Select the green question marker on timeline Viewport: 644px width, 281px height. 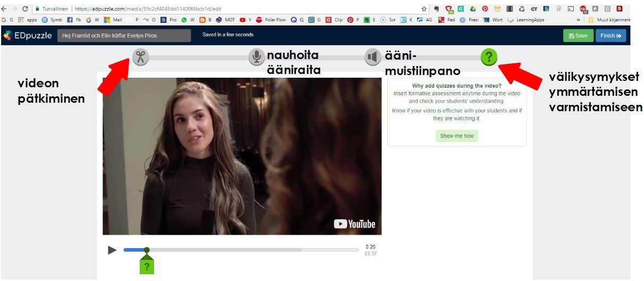coord(147,266)
